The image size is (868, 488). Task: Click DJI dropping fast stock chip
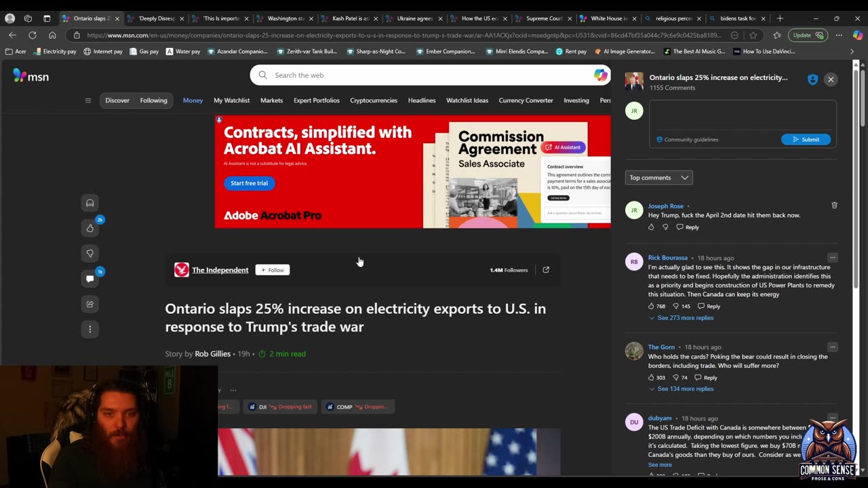pyautogui.click(x=280, y=407)
